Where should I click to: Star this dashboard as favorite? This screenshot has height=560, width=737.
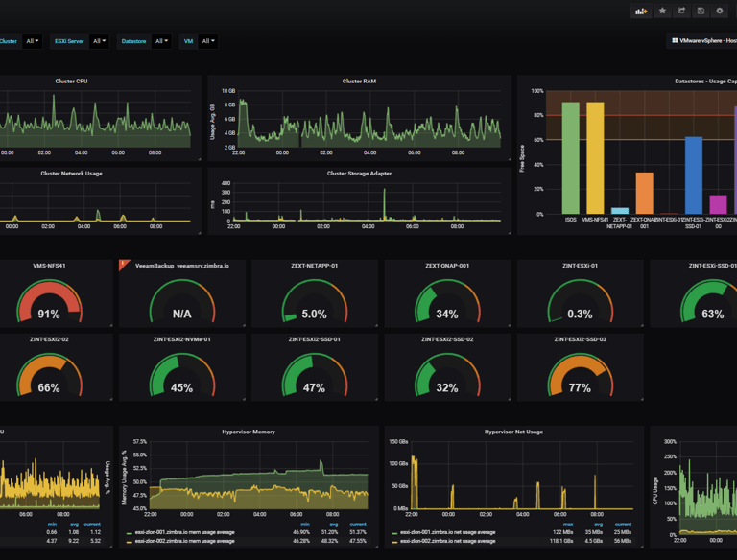[x=662, y=11]
